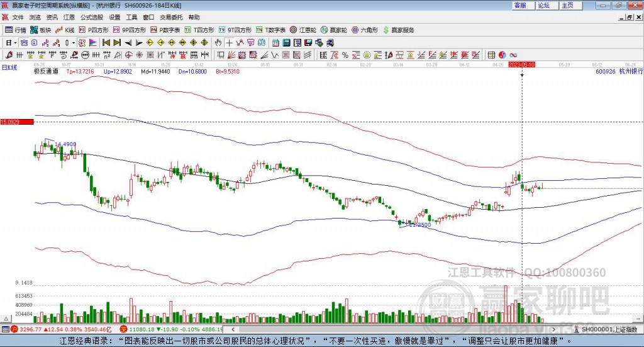The height and width of the screenshot is (347, 644).
Task: Launch the 江恩轮 Gann wheel tool
Action: [303, 30]
